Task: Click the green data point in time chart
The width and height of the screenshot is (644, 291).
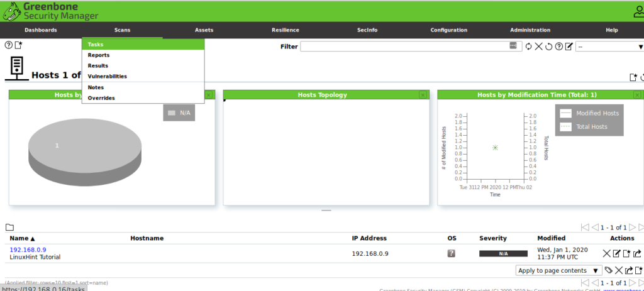Action: (496, 147)
